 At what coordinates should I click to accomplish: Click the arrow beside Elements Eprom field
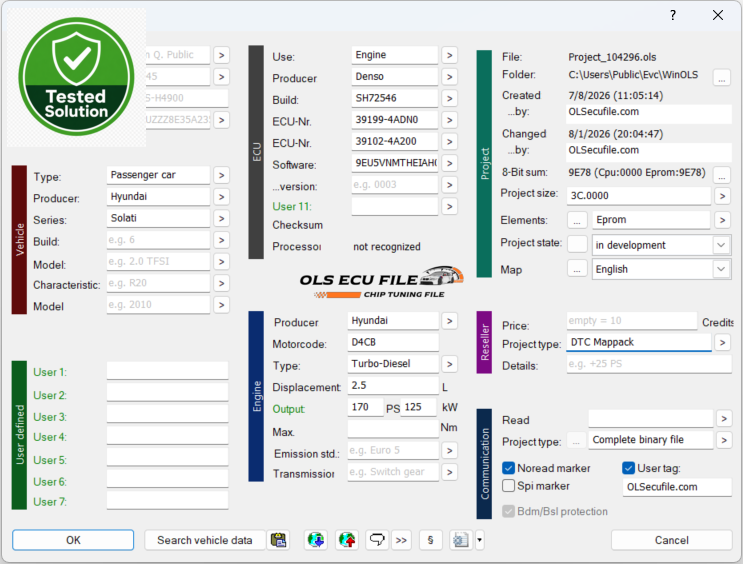pos(722,220)
